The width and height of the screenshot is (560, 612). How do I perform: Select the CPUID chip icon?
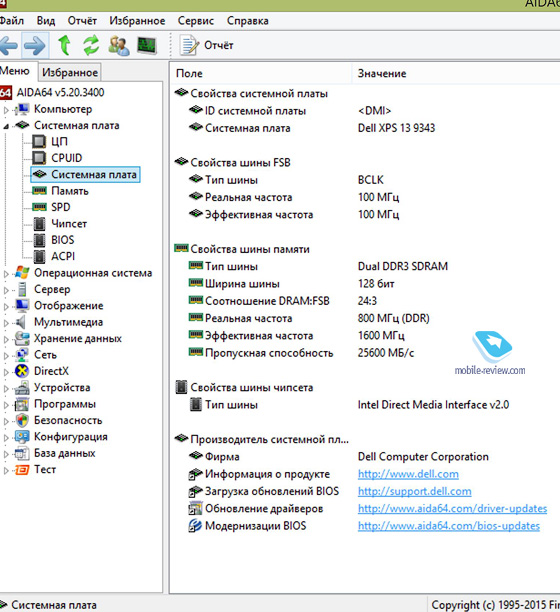pos(39,158)
